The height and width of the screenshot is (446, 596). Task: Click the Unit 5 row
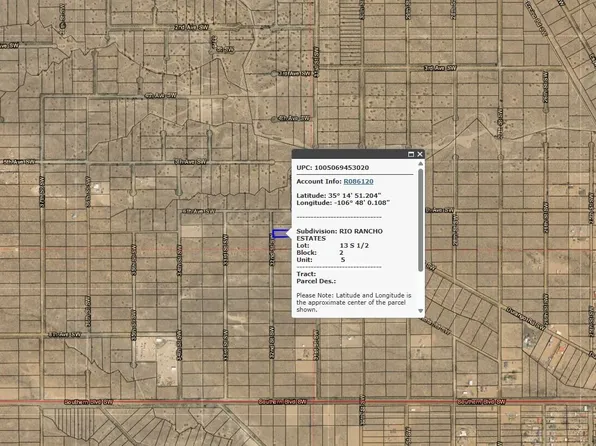tap(321, 260)
